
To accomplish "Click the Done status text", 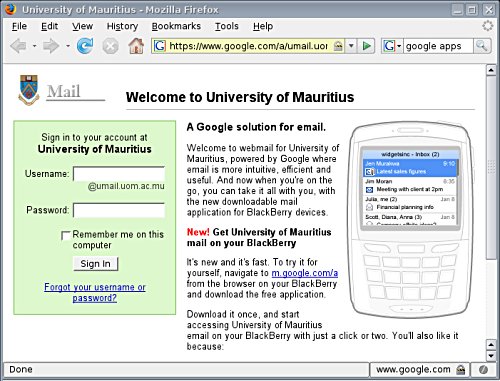I will [x=21, y=369].
